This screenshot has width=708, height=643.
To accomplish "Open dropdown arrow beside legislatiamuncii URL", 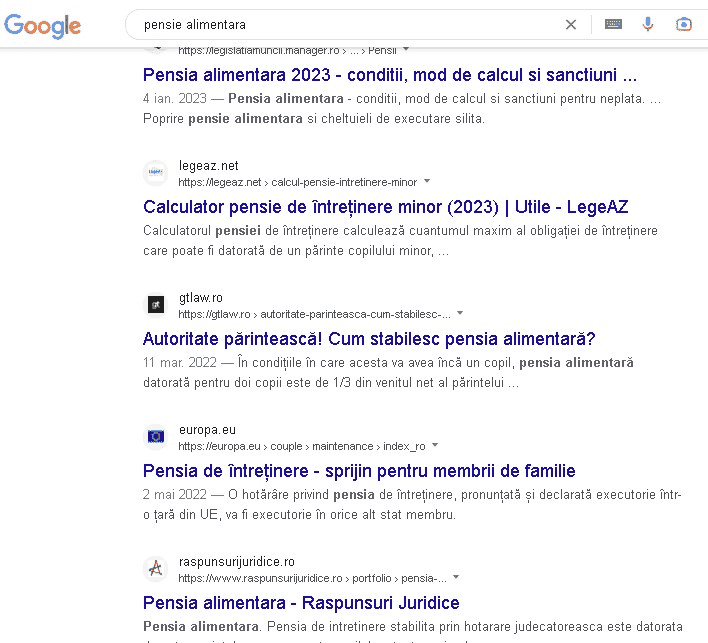I will coord(406,49).
